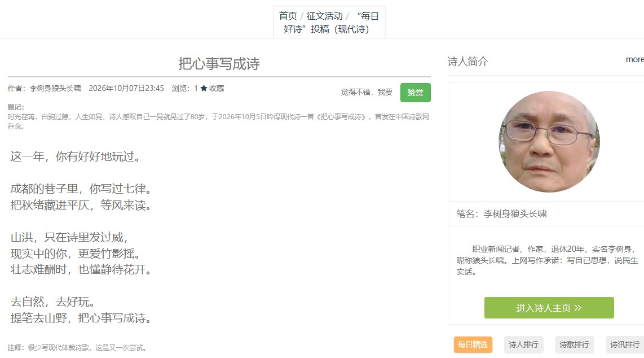Click 收藏 to bookmark the poem
The image size is (644, 358).
tap(217, 88)
